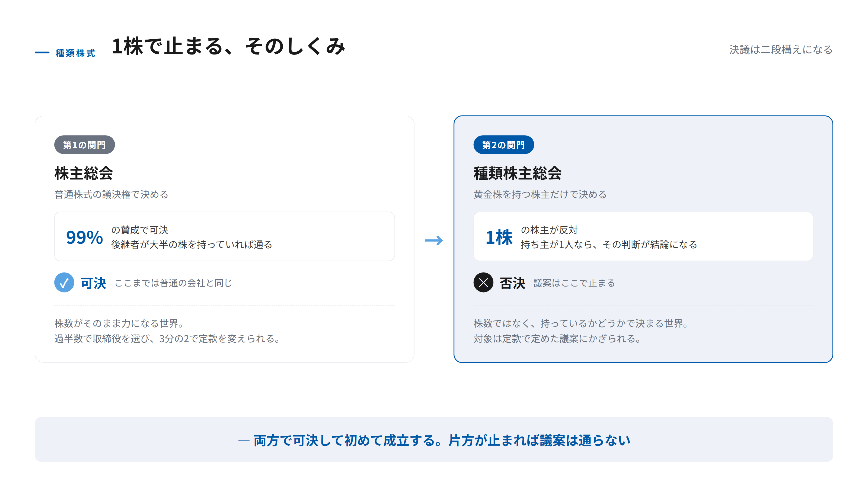
Task: Click the text 過半数で取締役を選び、3分の2で定款を変えられる。
Action: point(167,338)
